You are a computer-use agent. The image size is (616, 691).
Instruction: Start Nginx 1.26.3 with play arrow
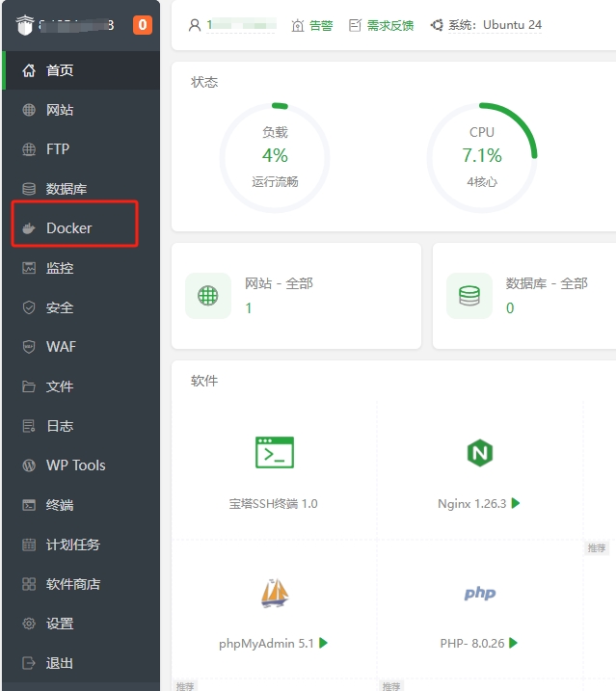click(x=516, y=503)
